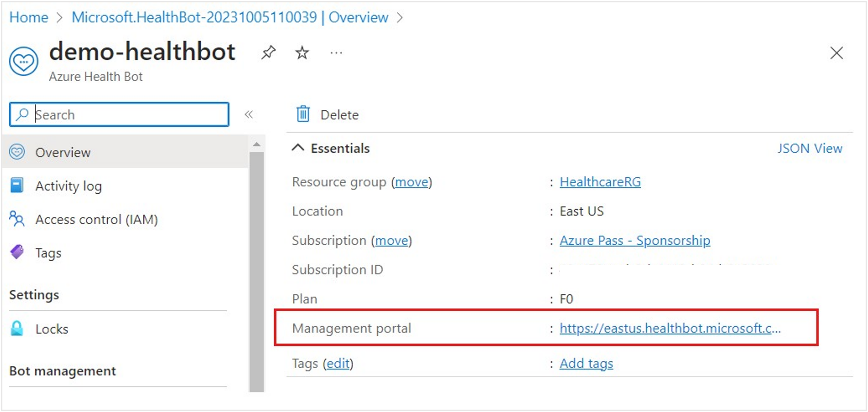Select Overview in the sidebar
The width and height of the screenshot is (868, 412).
tap(124, 152)
